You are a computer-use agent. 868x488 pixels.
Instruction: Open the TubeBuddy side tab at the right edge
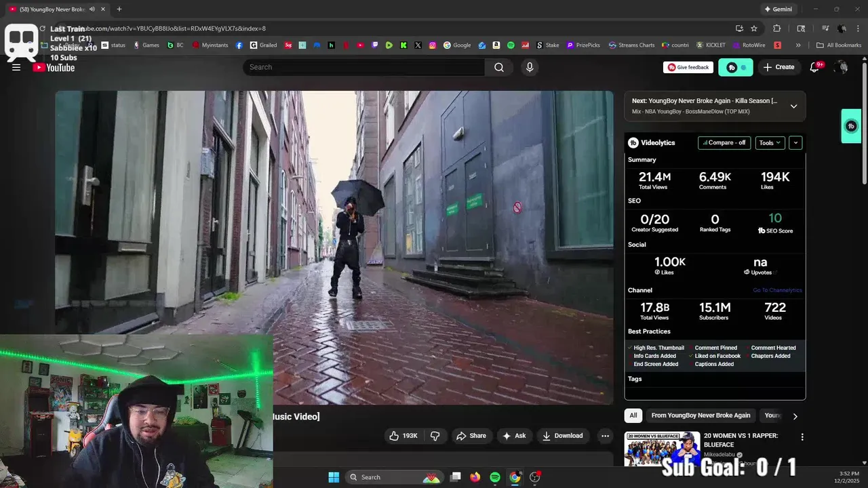tap(851, 126)
